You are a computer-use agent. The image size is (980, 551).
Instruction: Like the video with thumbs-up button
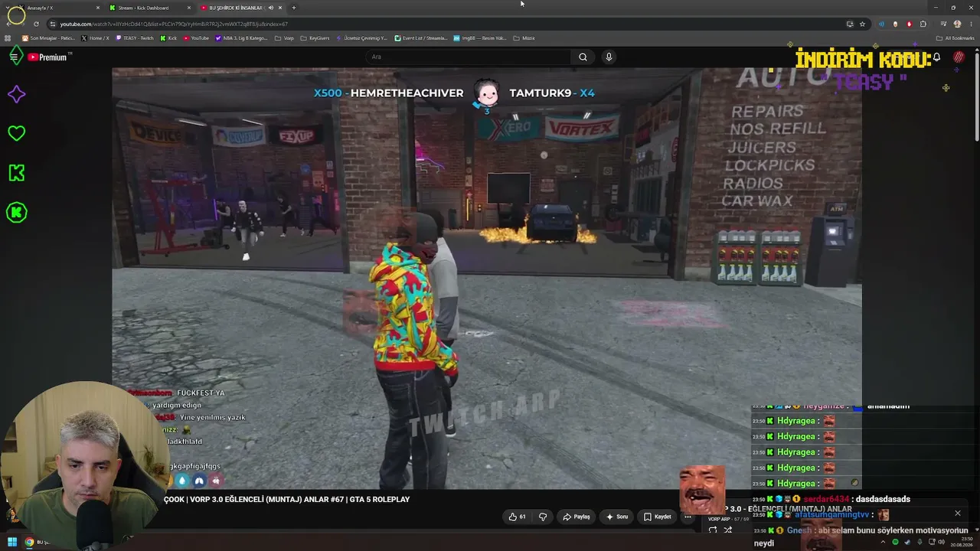518,517
